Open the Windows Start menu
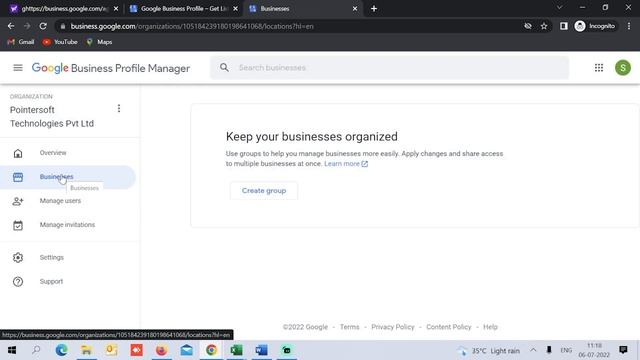 tap(11, 350)
